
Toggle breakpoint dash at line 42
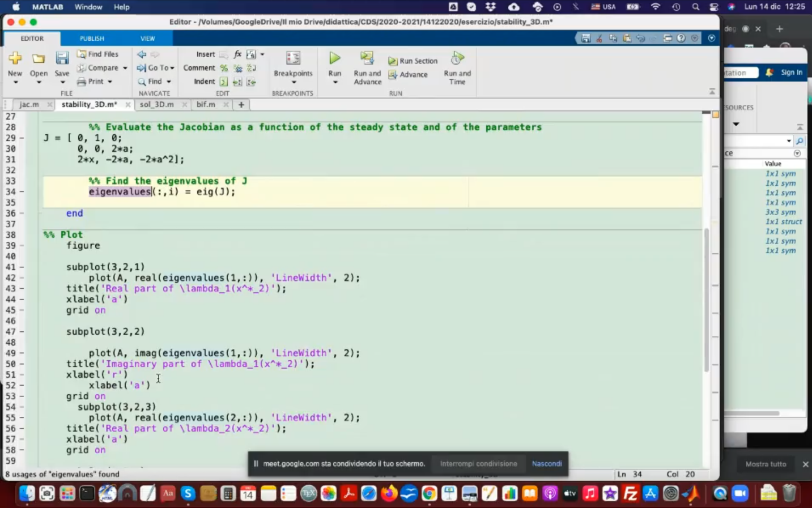(22, 278)
